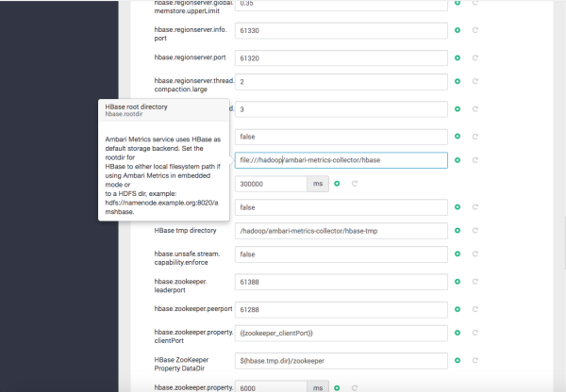Click the green plus icon beside the 300000 ms field
This screenshot has height=392, width=566.
[337, 184]
